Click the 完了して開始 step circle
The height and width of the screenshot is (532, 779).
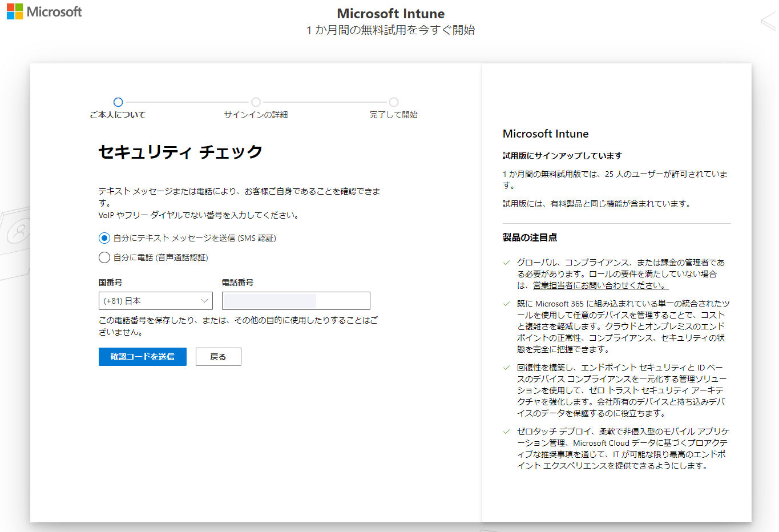[x=394, y=102]
